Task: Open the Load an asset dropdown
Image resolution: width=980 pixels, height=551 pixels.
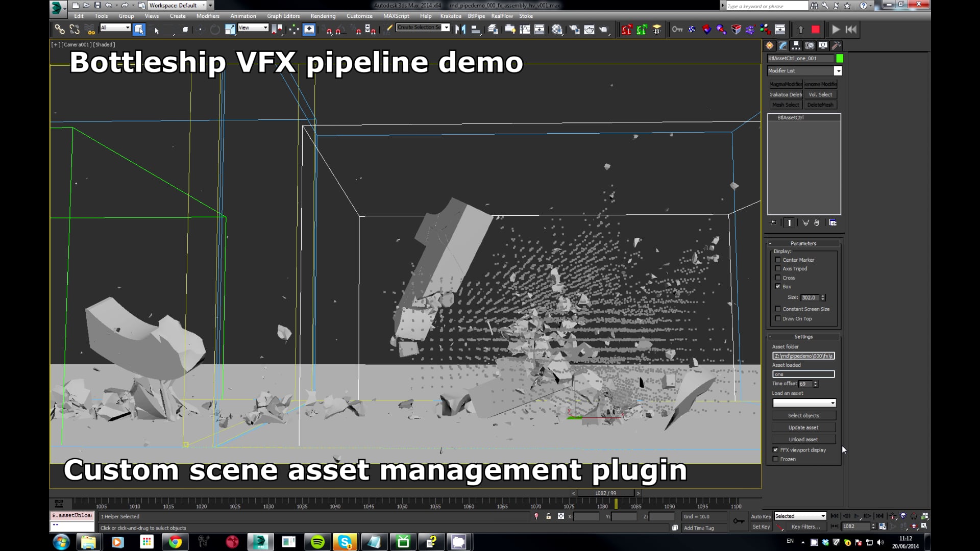Action: point(832,403)
